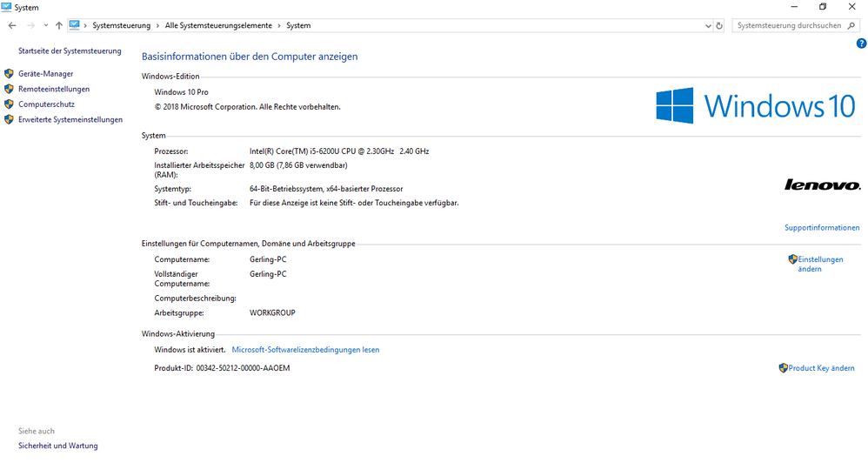The height and width of the screenshot is (463, 868).
Task: Click the computer icon in the address bar
Action: click(x=75, y=25)
